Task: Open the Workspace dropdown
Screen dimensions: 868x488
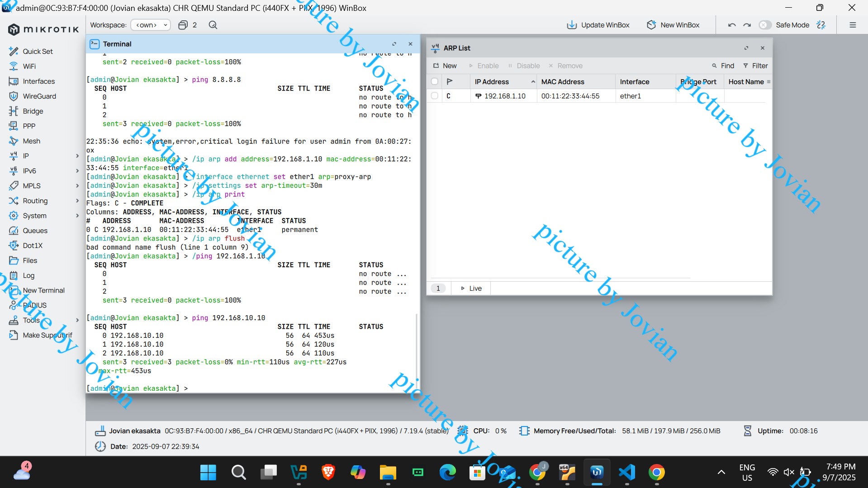Action: [151, 25]
